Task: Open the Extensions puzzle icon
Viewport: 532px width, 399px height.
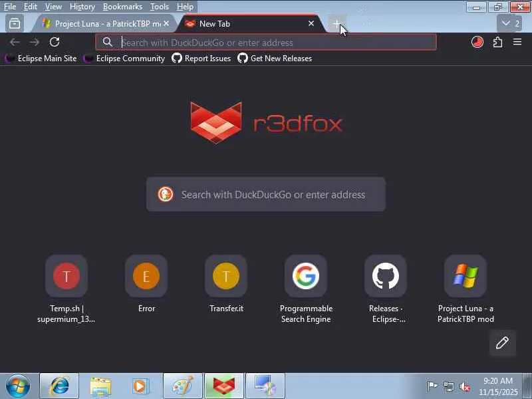Action: tap(497, 42)
